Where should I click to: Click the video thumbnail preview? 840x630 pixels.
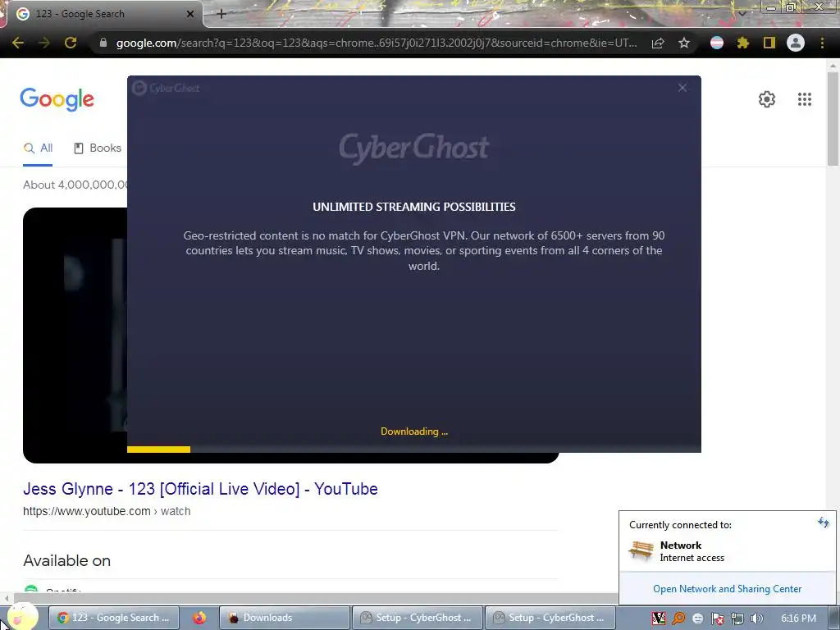pos(75,336)
